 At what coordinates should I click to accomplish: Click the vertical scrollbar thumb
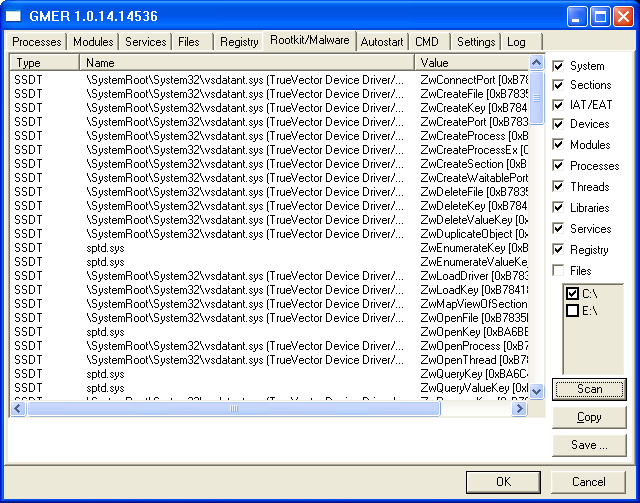(x=536, y=98)
